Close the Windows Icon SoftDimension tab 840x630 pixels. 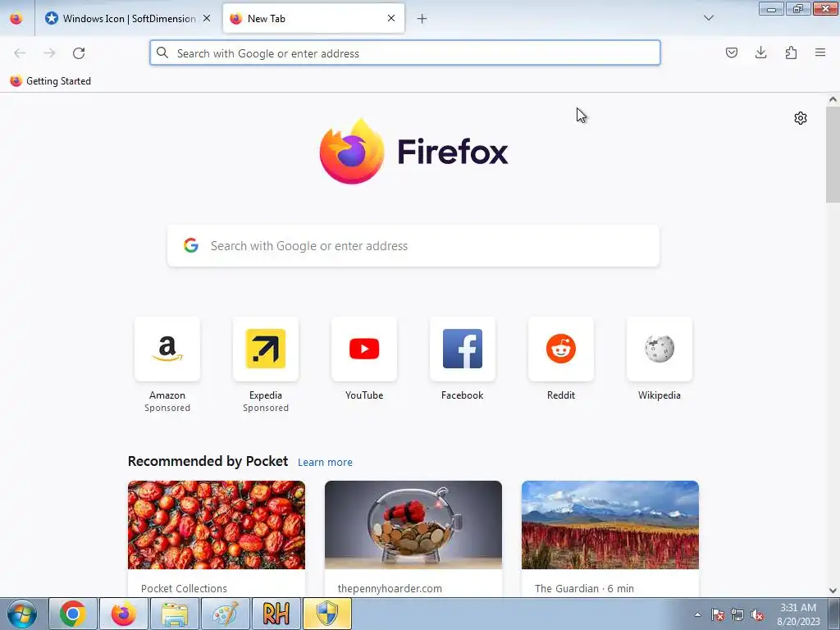click(x=207, y=18)
